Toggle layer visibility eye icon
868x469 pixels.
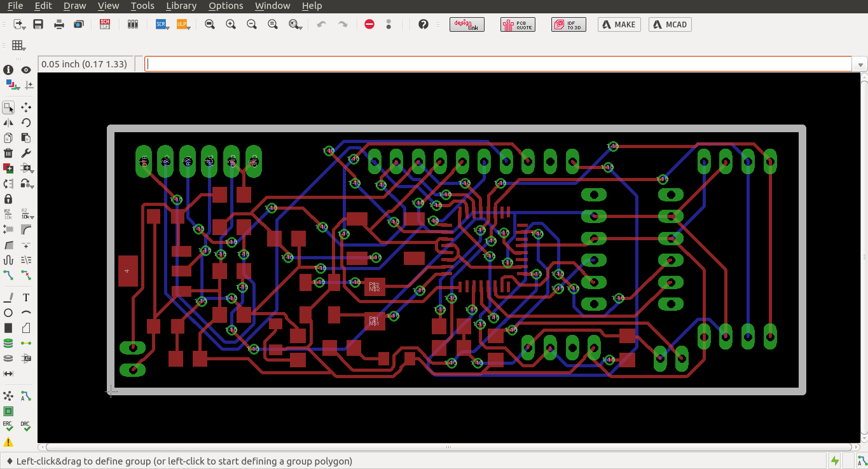pos(26,70)
